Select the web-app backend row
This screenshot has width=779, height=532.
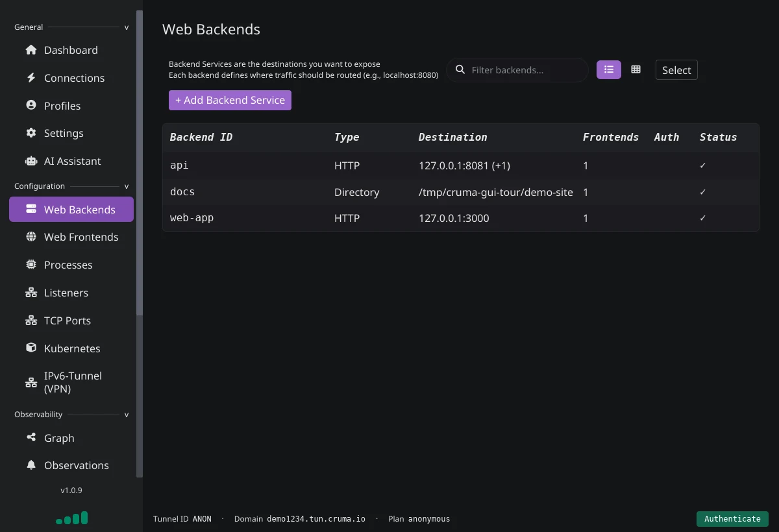461,218
